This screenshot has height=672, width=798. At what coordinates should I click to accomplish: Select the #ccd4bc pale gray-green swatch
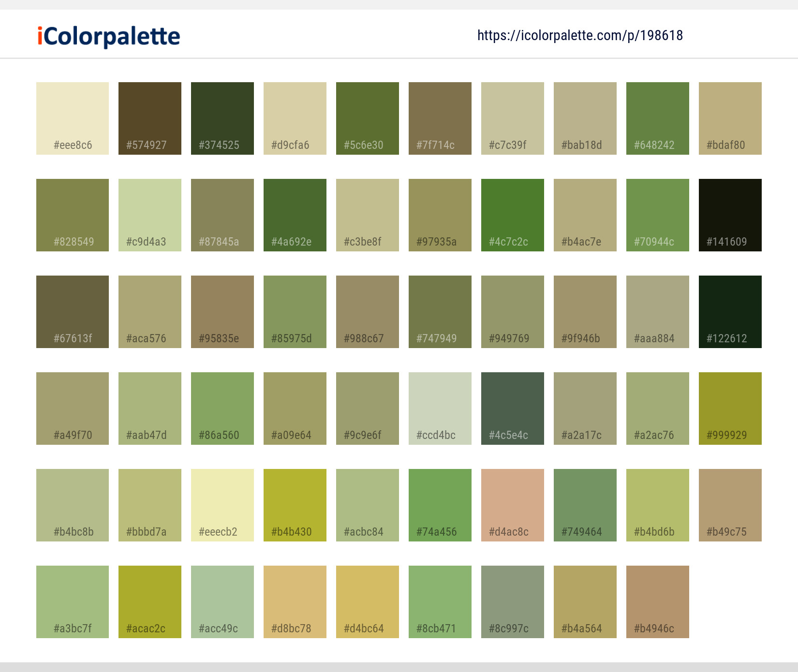click(440, 409)
